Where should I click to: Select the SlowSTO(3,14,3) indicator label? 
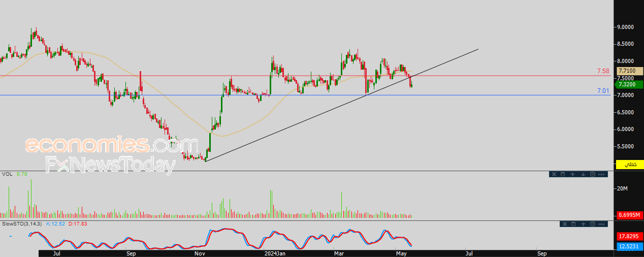[22, 223]
